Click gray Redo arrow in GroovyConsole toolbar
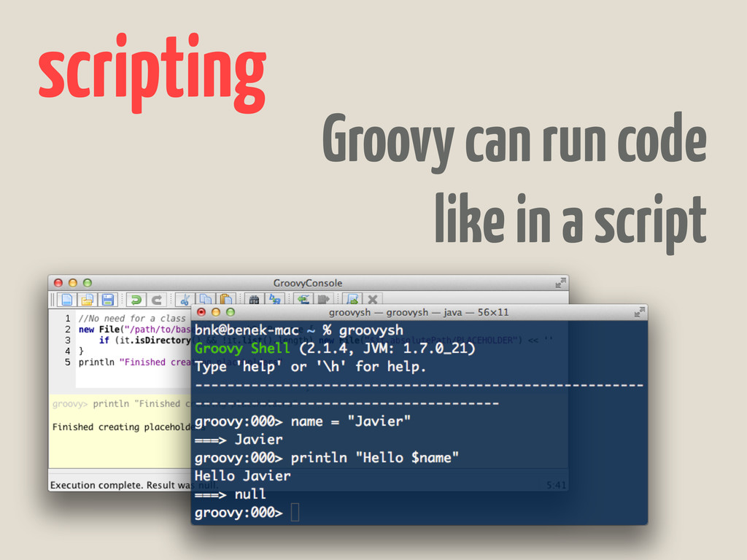Screen dimensions: 747x560 tap(156, 300)
